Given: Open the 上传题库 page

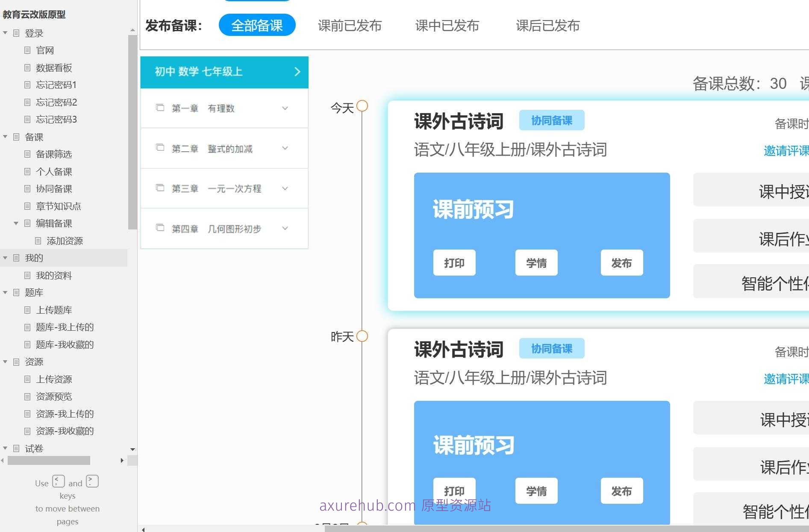Looking at the screenshot, I should point(54,310).
